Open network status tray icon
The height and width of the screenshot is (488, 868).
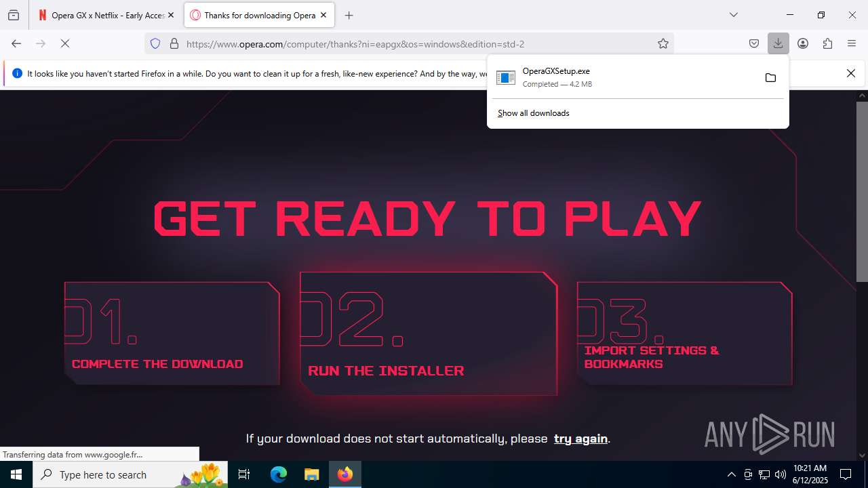click(764, 474)
